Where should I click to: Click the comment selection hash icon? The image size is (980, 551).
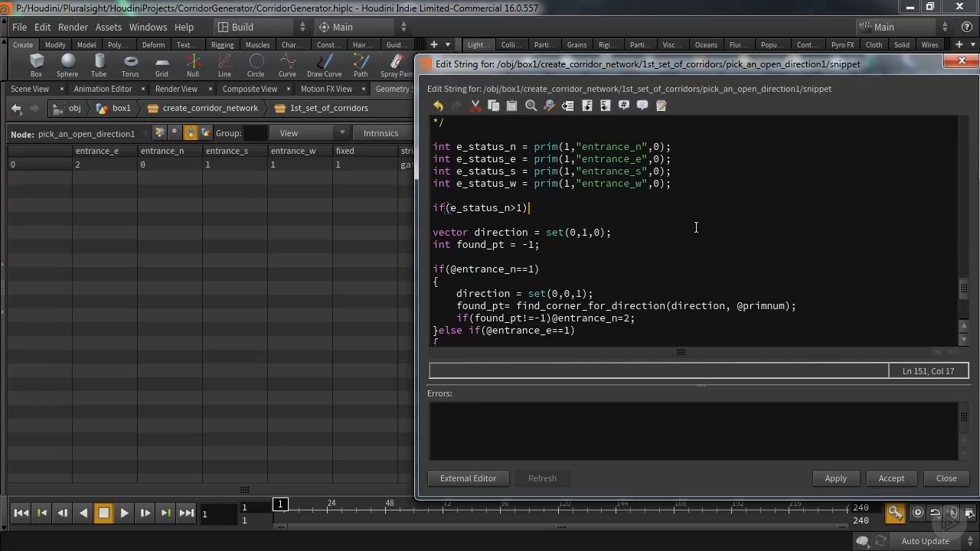point(624,106)
